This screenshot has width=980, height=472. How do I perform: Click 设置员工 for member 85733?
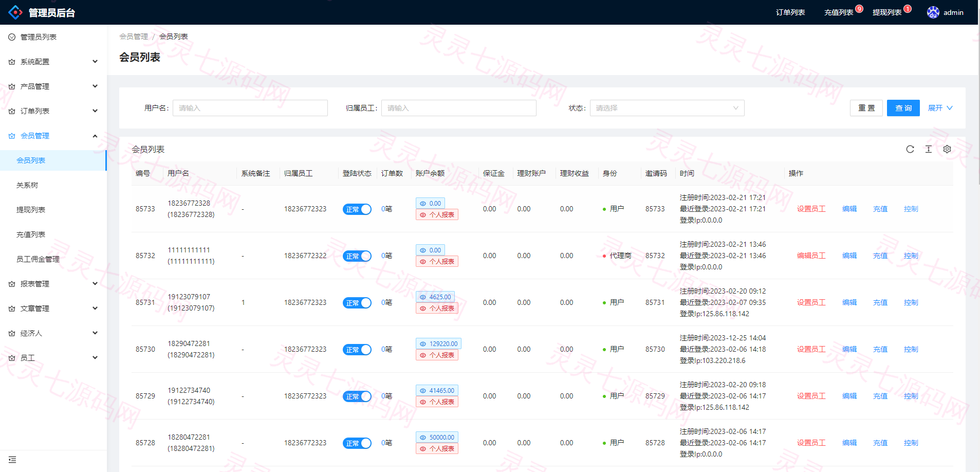click(x=811, y=209)
